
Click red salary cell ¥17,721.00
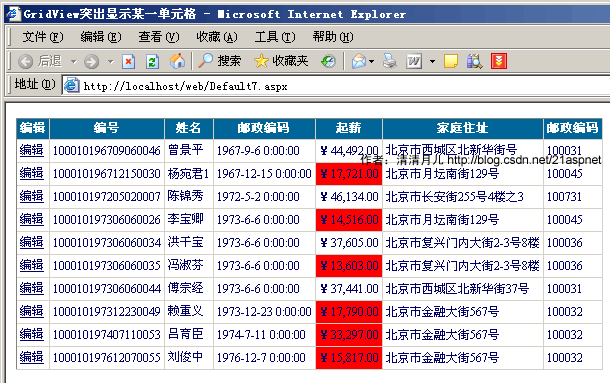349,174
